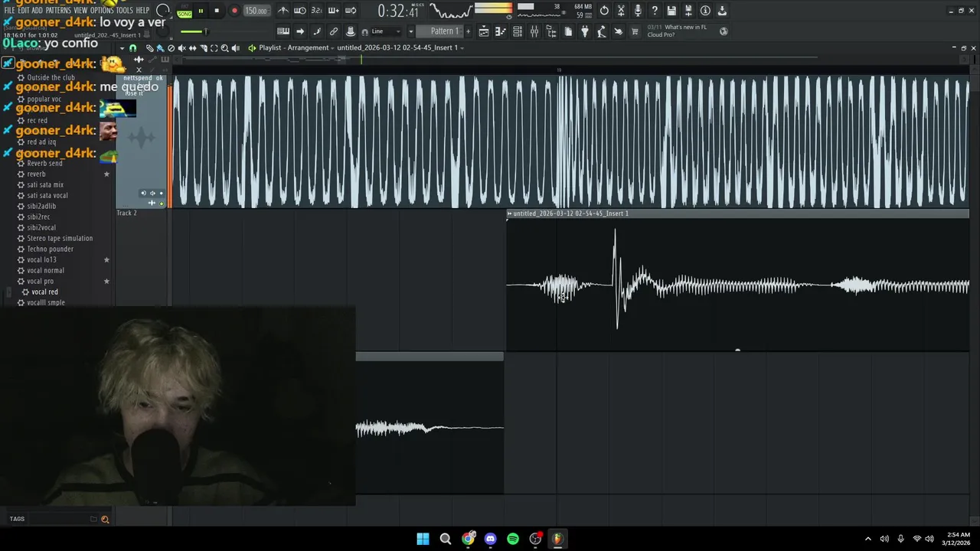980x551 pixels.
Task: Open the Piano roll view icon
Action: pos(501,31)
